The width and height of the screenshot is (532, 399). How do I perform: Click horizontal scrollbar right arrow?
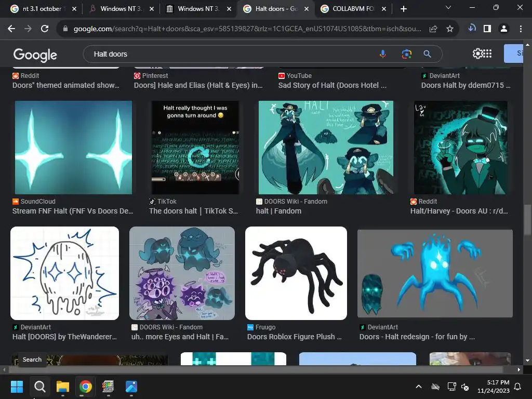(519, 369)
